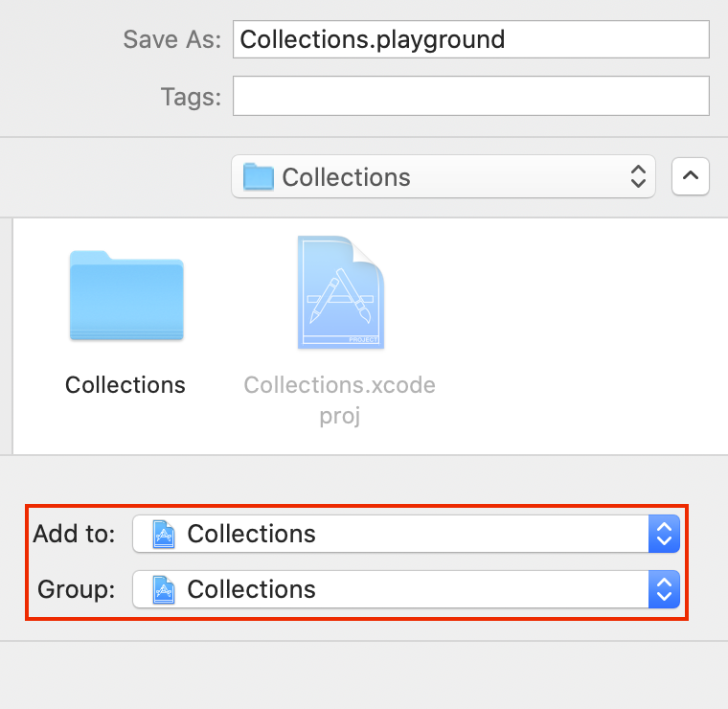Click the Xcode project icon in Group
Viewport: 728px width, 709px height.
pos(164,589)
